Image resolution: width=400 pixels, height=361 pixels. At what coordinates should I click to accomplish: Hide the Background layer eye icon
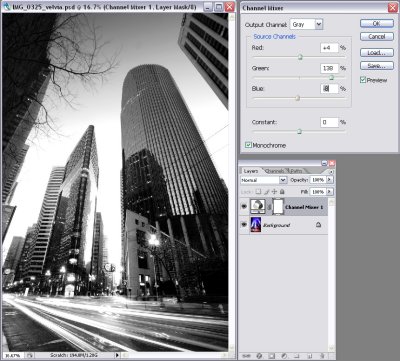[244, 225]
